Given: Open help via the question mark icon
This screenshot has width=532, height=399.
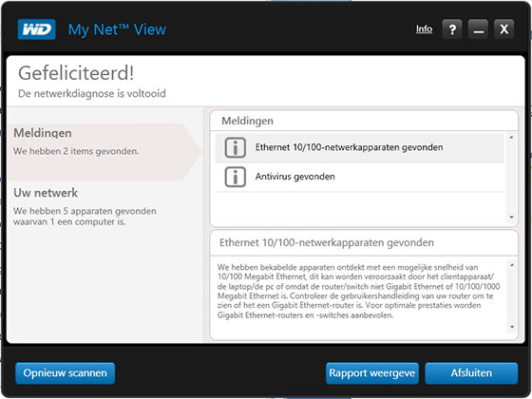Looking at the screenshot, I should click(x=452, y=29).
